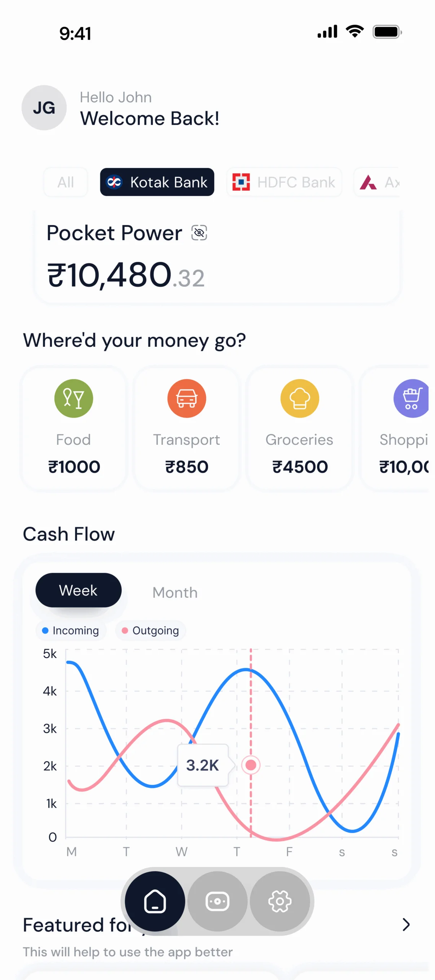The width and height of the screenshot is (435, 980).
Task: Expand Featured section with chevron arrow
Action: coord(406,924)
